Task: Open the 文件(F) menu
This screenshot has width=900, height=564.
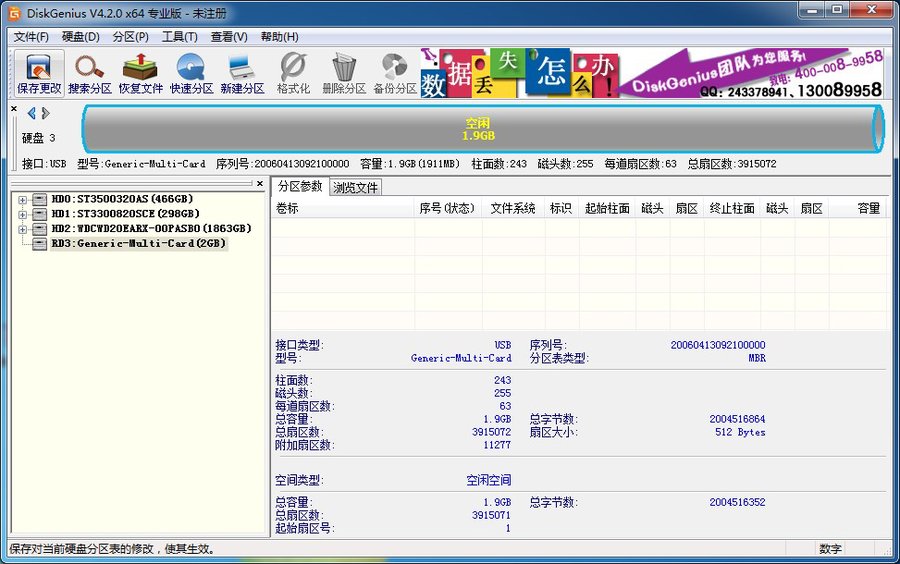Action: pos(31,37)
